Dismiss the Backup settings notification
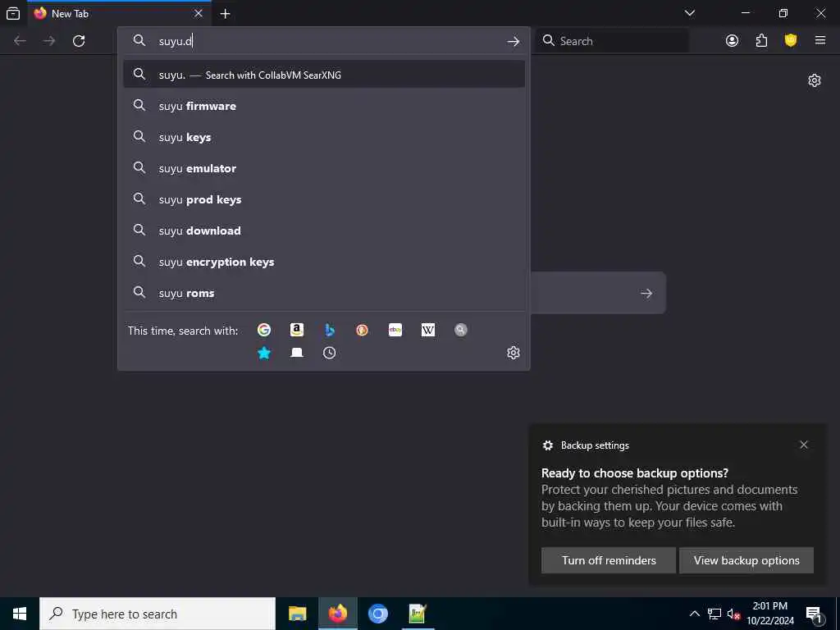Screen dimensions: 840x630 (x=804, y=445)
